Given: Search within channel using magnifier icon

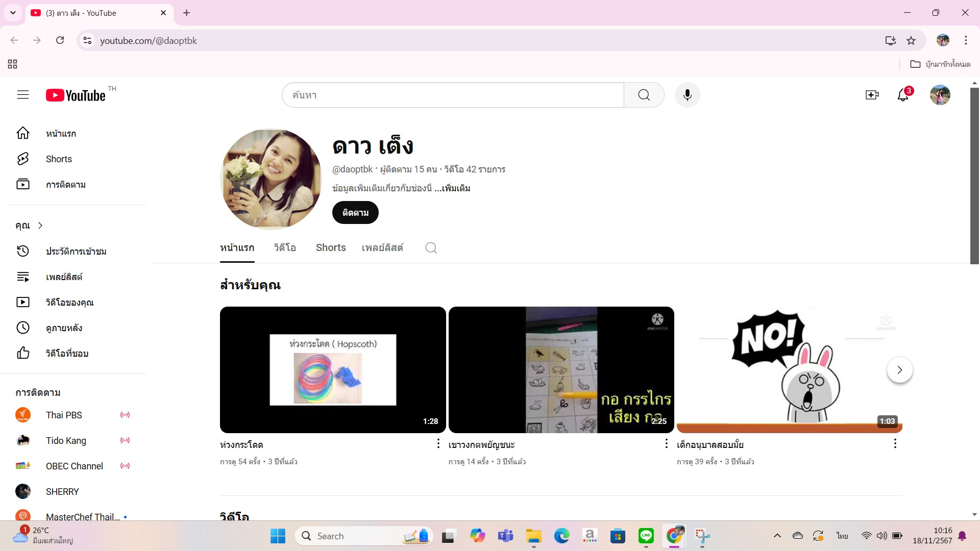Looking at the screenshot, I should (431, 248).
